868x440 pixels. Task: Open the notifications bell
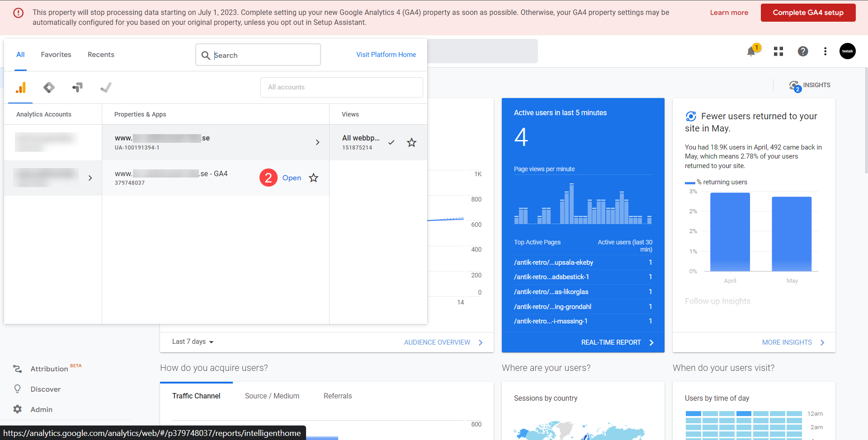click(x=751, y=51)
